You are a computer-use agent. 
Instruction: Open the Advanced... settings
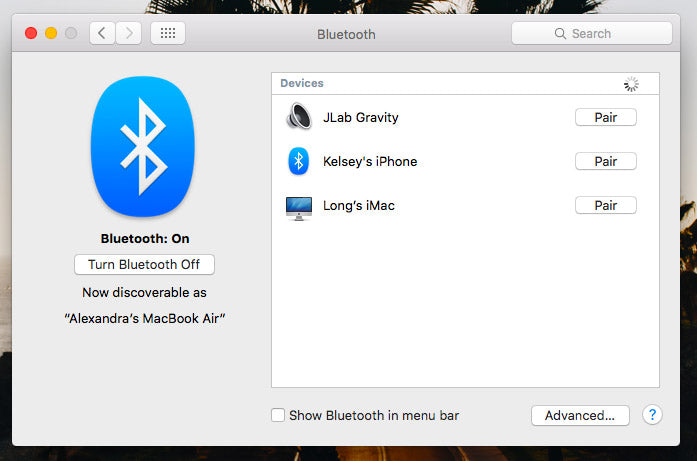point(580,415)
